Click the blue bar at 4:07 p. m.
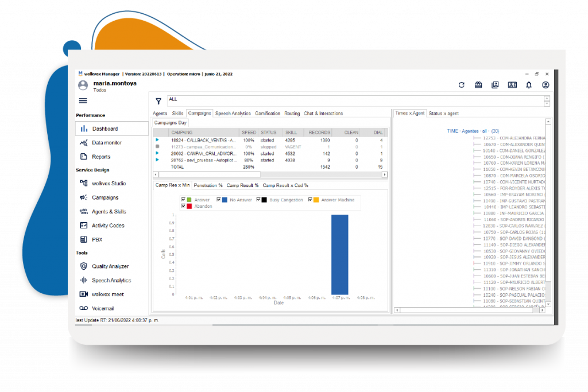 coord(339,254)
